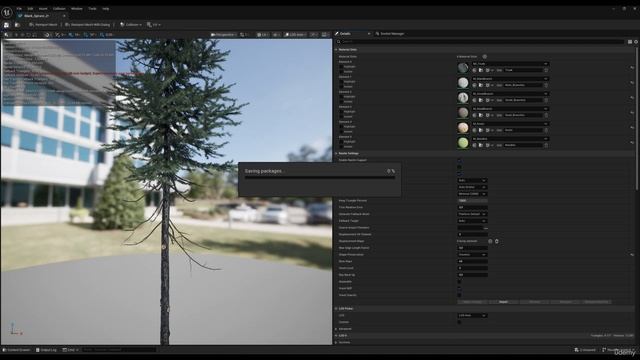The height and width of the screenshot is (360, 640).
Task: Enable Highlight for Element 2
Action: (341, 97)
